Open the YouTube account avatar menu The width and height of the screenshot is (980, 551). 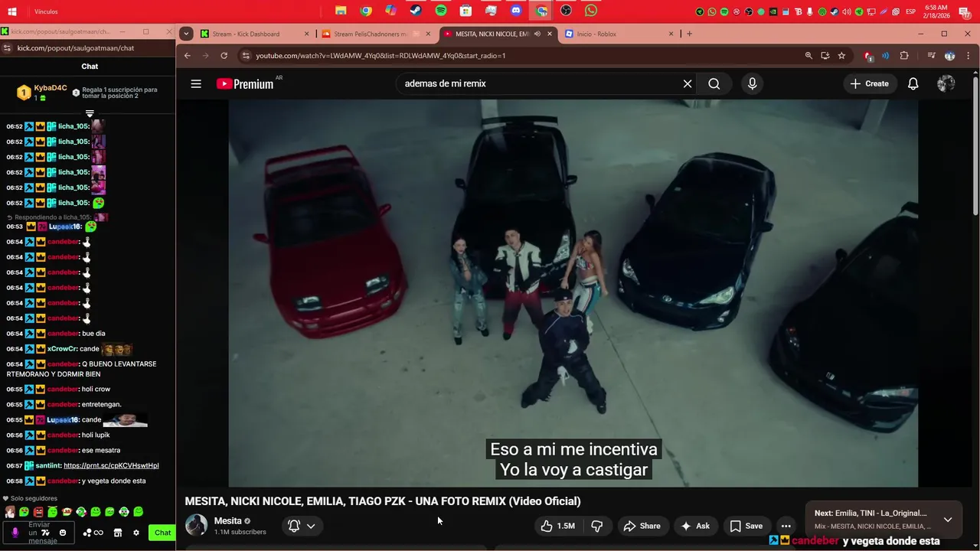click(x=946, y=84)
